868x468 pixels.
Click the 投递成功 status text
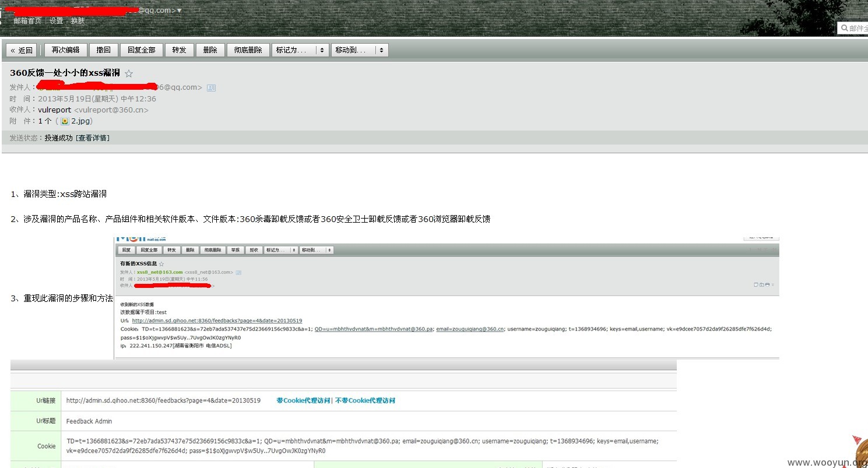59,138
